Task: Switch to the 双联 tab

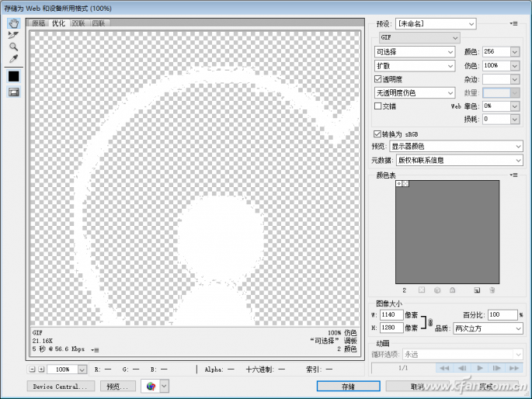Action: point(78,23)
